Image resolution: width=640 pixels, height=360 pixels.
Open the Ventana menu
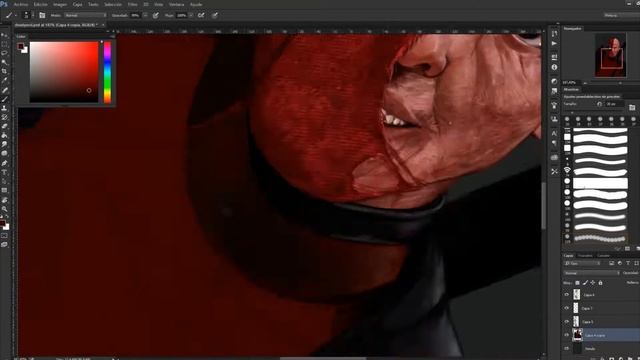[176, 4]
